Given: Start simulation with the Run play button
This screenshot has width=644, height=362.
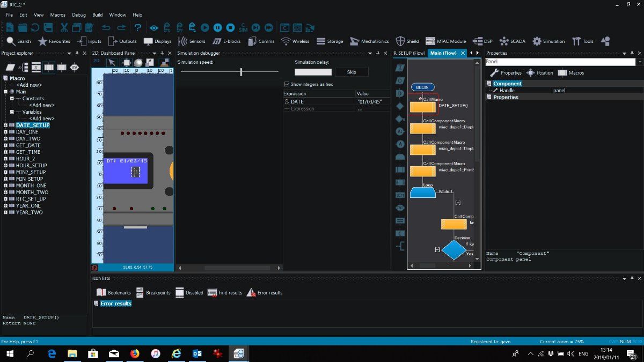Looking at the screenshot, I should click(x=204, y=27).
